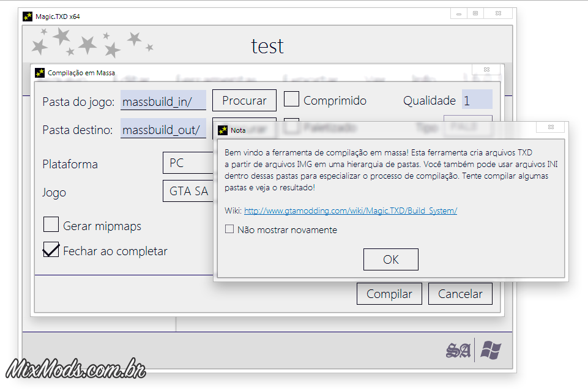This screenshot has height=391, width=588.
Task: Click the Compilação em Massa star icon
Action: tap(40, 73)
